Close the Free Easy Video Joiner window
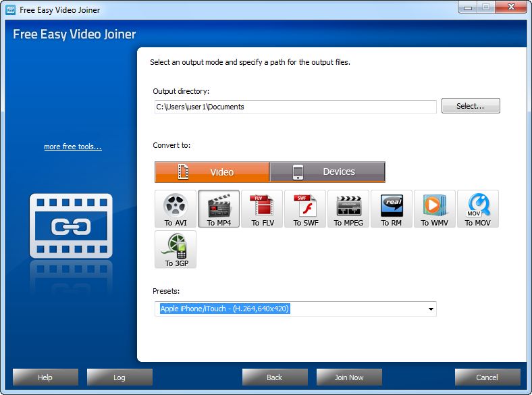Image resolution: width=532 pixels, height=395 pixels. click(x=511, y=7)
